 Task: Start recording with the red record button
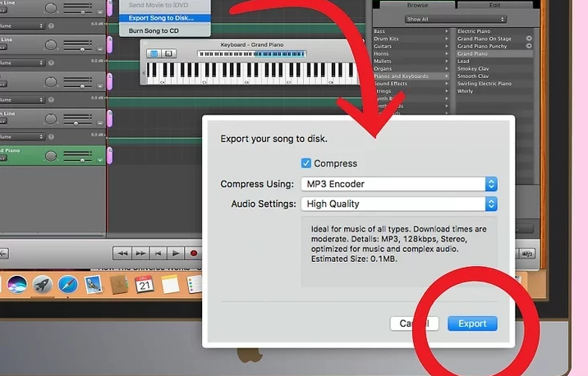tap(194, 254)
